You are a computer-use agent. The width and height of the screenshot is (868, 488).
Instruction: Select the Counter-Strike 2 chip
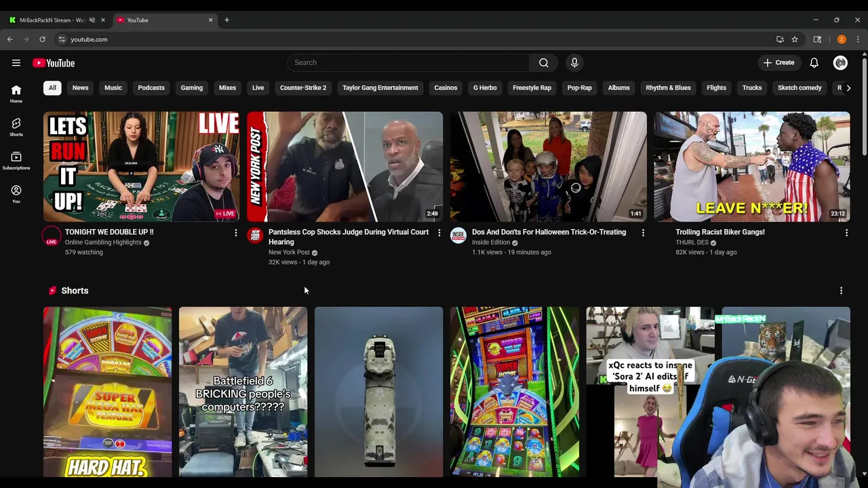pos(303,87)
